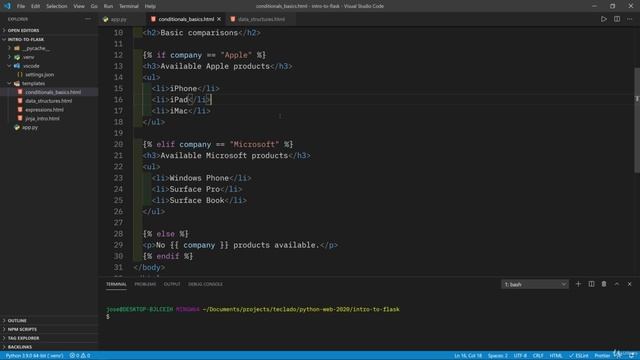Click the Run file play icon in editor toolbar
The height and width of the screenshot is (360, 640).
coord(603,19)
